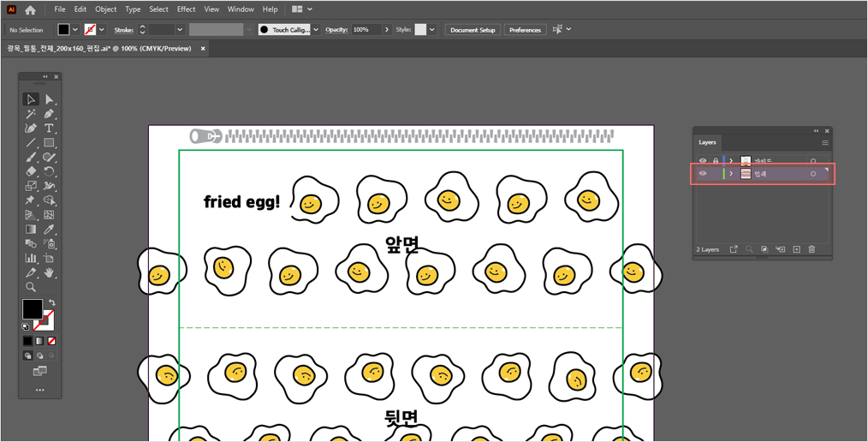Viewport: 868px width, 442px height.
Task: Open stroke color dropdown in control bar
Action: 102,30
